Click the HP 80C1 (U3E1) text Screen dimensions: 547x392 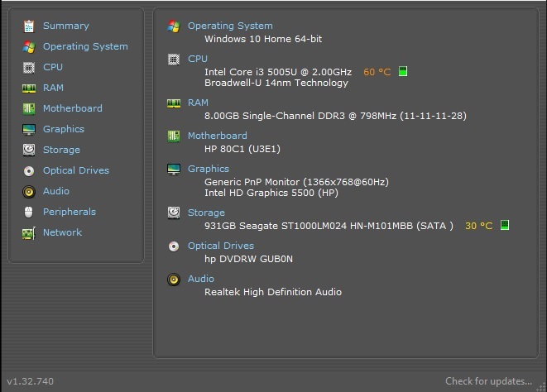point(242,149)
